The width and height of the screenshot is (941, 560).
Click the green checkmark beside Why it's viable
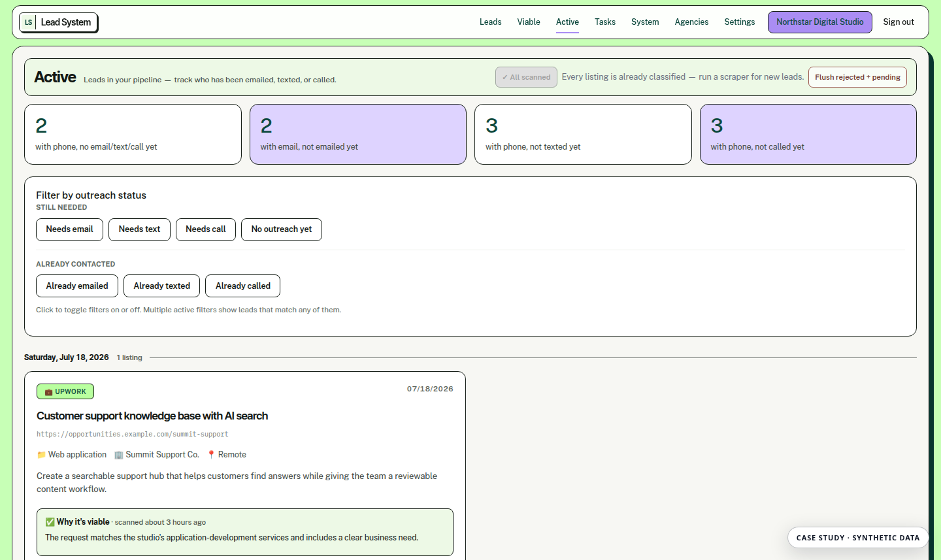pos(50,522)
